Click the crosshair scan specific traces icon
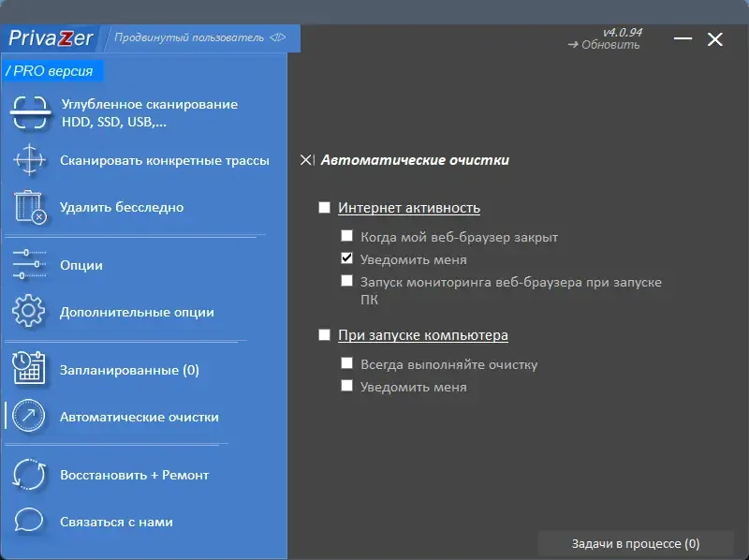The height and width of the screenshot is (560, 749). (30, 160)
